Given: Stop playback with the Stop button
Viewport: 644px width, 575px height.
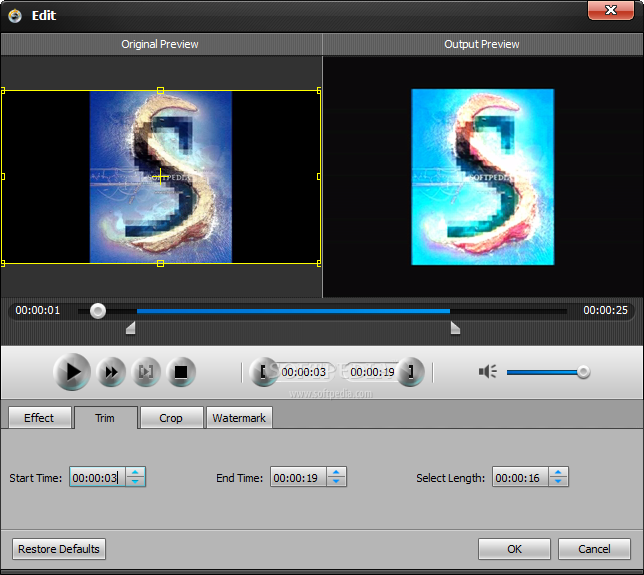Looking at the screenshot, I should [181, 372].
